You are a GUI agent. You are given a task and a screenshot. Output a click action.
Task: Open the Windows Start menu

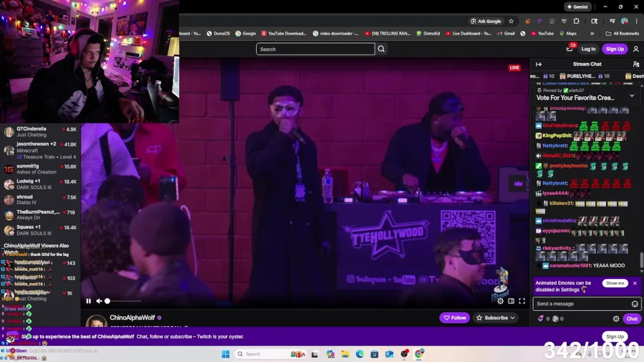coord(225,354)
